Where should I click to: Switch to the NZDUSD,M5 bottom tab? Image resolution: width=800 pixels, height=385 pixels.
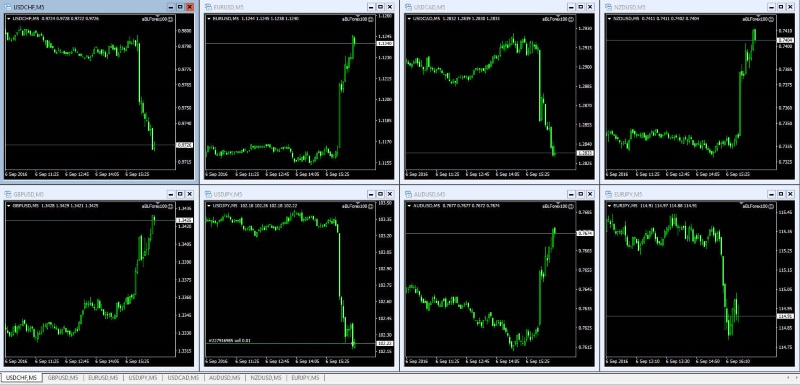pyautogui.click(x=265, y=378)
